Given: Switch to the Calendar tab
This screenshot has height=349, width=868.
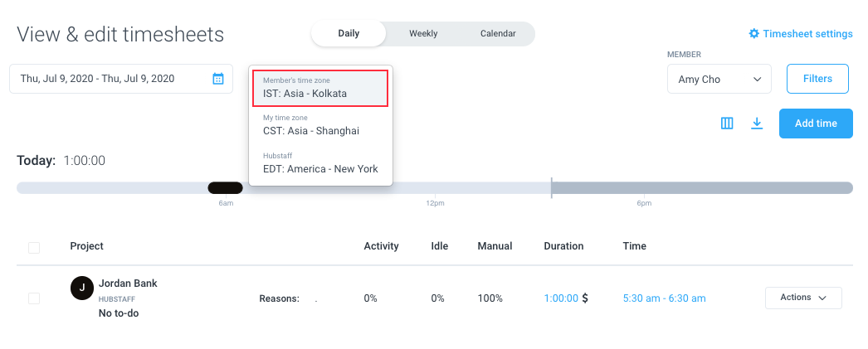Looking at the screenshot, I should click(x=498, y=34).
